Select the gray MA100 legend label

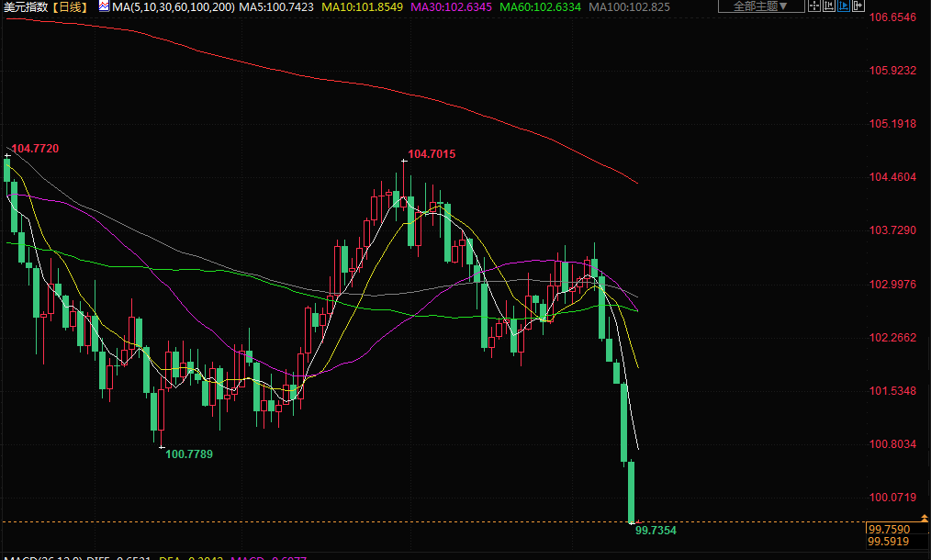point(629,7)
